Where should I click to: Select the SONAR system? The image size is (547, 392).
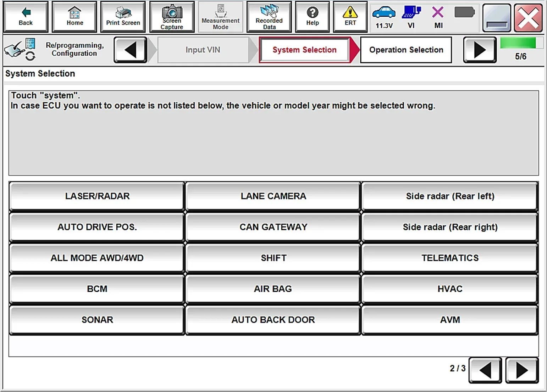click(x=97, y=319)
